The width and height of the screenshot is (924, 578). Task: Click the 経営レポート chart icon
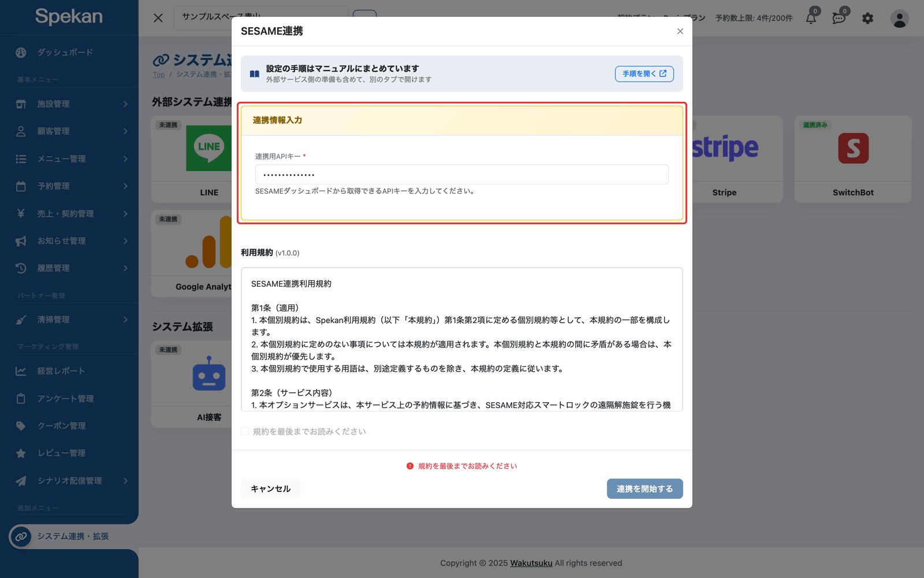(x=21, y=371)
